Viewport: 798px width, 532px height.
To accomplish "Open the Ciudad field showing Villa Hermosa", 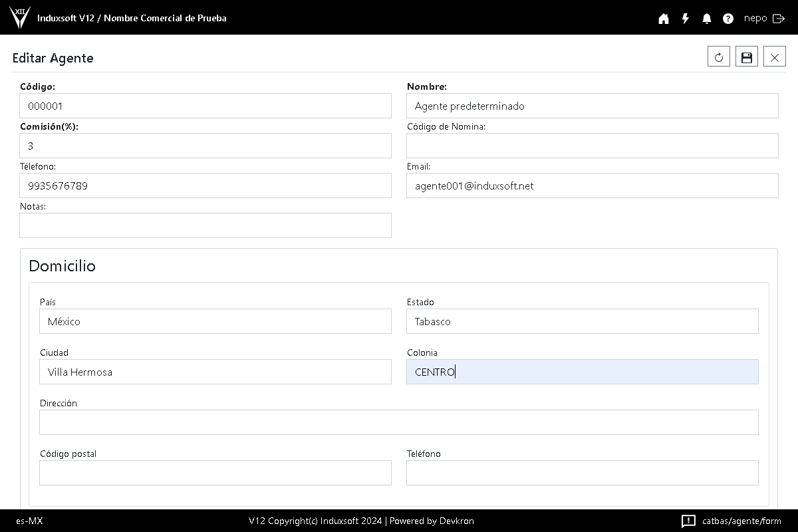I will coord(215,372).
